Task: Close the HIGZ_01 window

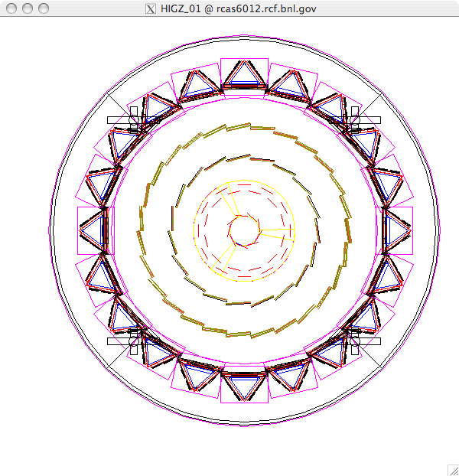Action: pos(11,8)
